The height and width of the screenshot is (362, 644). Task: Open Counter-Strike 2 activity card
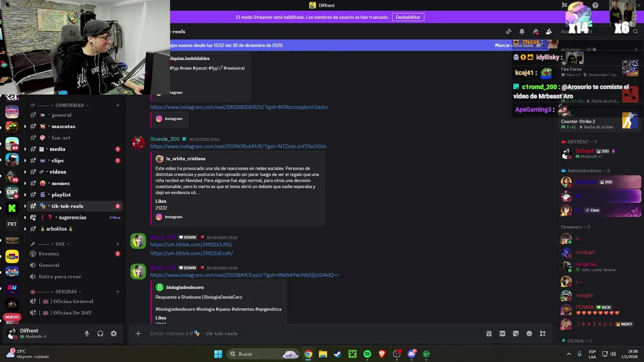pos(600,121)
